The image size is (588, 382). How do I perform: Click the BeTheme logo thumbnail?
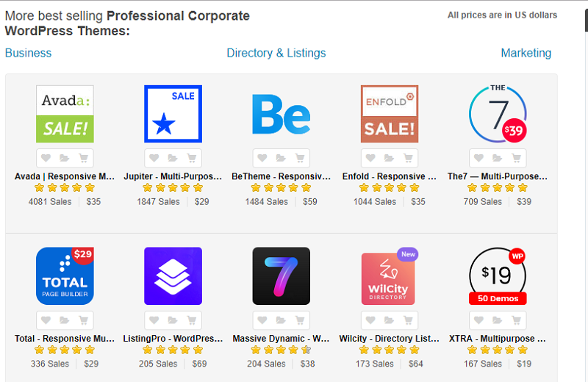point(282,114)
